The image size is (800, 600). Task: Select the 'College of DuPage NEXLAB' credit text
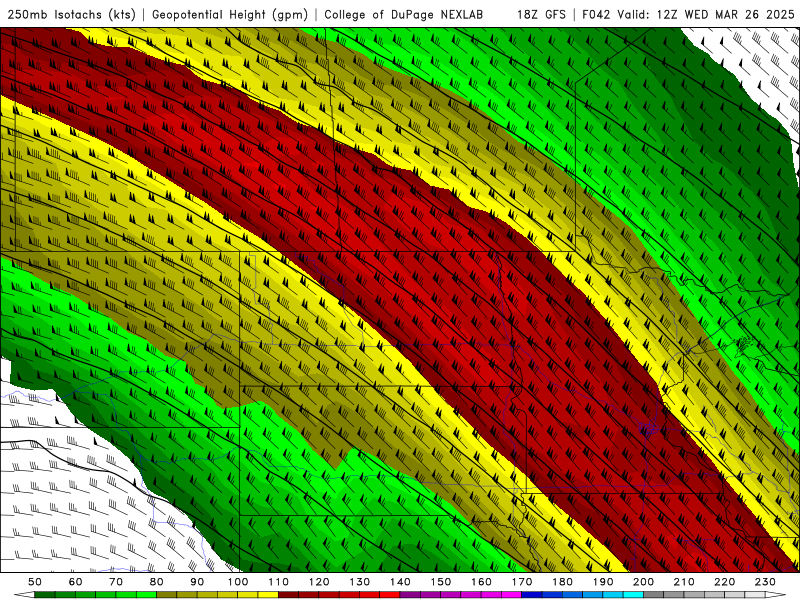click(x=404, y=15)
